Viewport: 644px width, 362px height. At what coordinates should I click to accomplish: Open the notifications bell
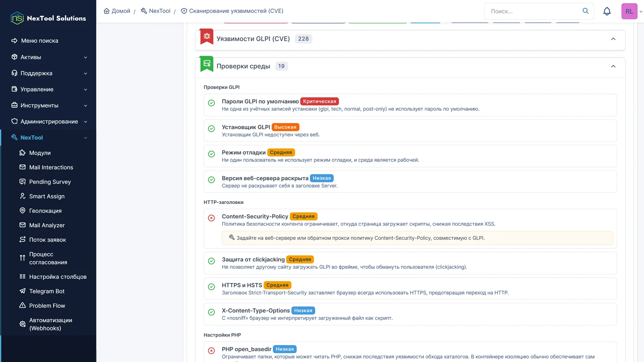click(607, 11)
